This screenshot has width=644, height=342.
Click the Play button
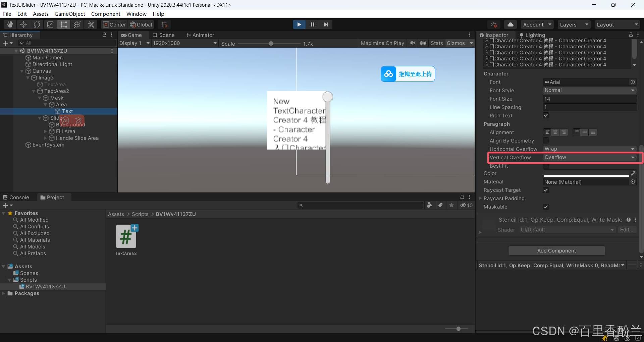[299, 24]
